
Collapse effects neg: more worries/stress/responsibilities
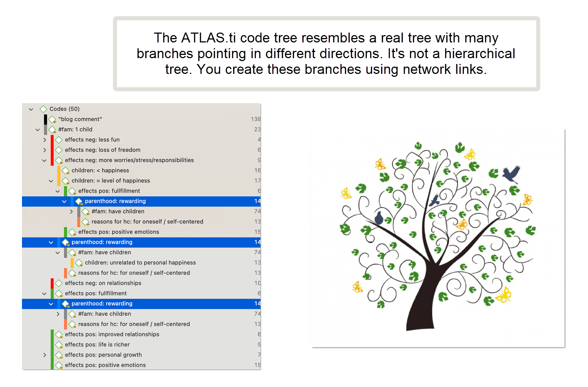click(44, 160)
